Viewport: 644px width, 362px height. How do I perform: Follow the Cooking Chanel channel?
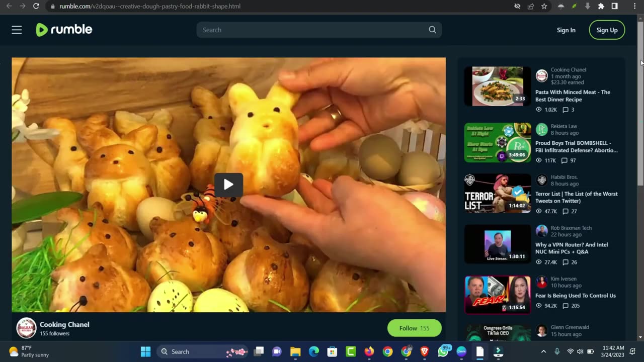[x=414, y=328]
